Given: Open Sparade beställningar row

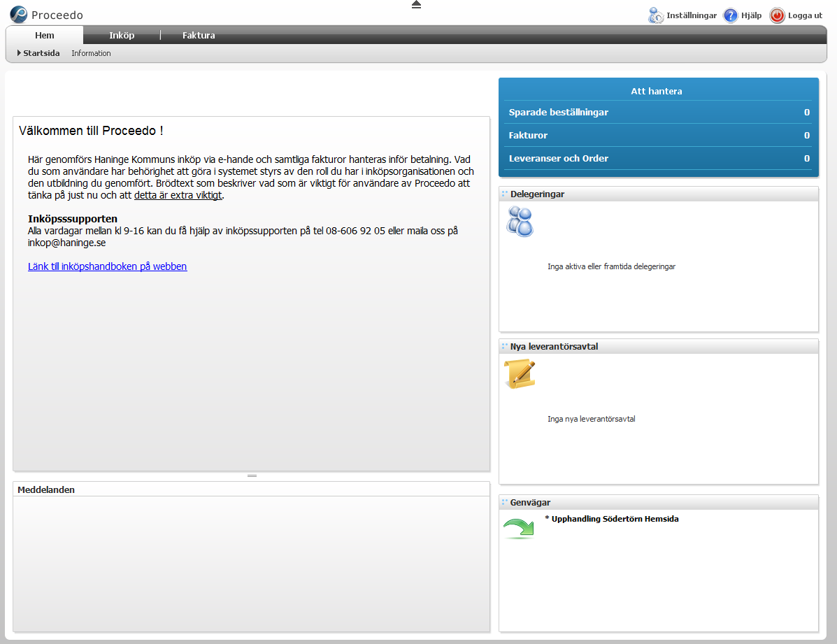Looking at the screenshot, I should [659, 112].
